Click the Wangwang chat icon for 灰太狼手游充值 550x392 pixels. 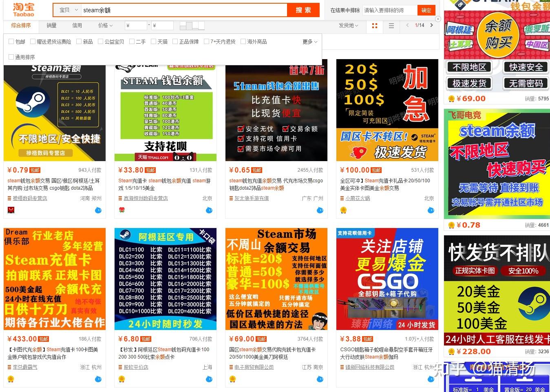click(x=320, y=210)
